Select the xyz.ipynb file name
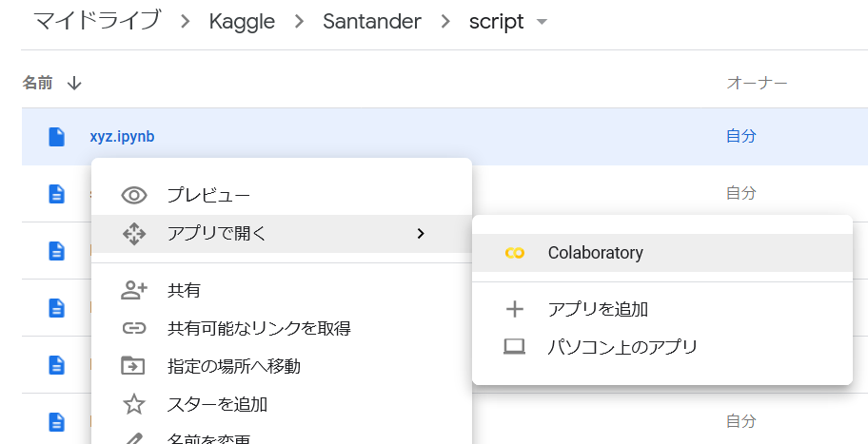This screenshot has width=868, height=444. click(x=122, y=137)
